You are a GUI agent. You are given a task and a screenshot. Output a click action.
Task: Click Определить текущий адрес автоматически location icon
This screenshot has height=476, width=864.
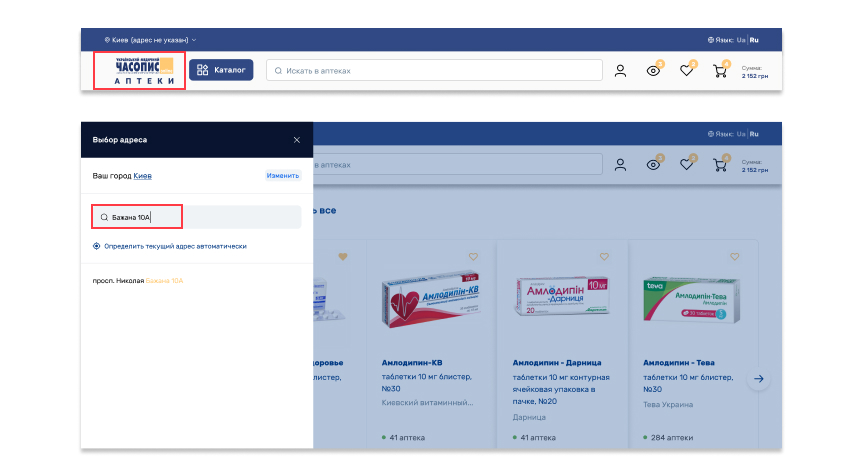(x=97, y=246)
